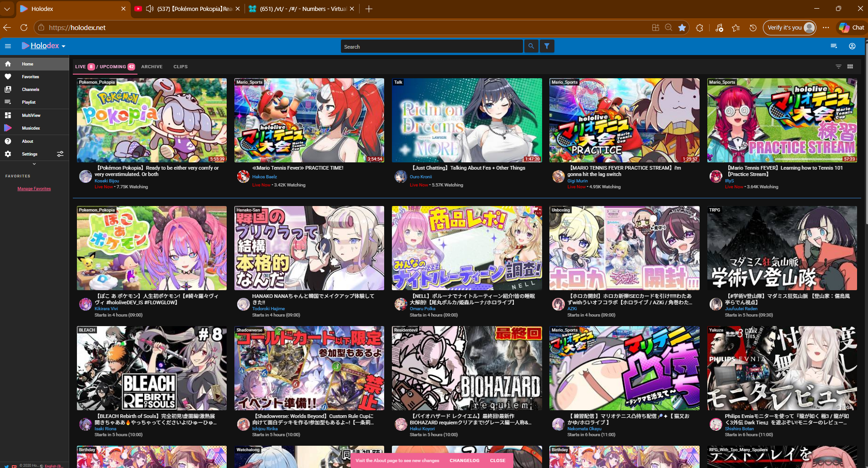Image resolution: width=868 pixels, height=468 pixels.
Task: Click the Todoroki Hajime channel name
Action: click(x=269, y=309)
